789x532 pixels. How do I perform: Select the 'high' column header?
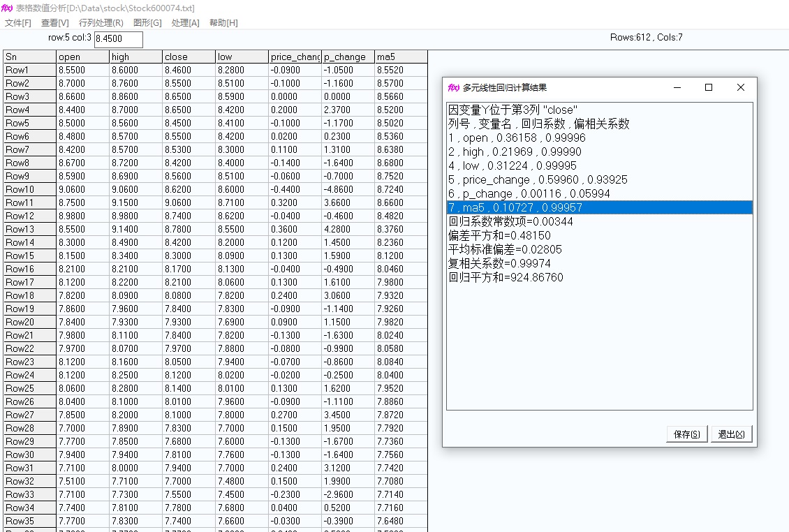136,57
